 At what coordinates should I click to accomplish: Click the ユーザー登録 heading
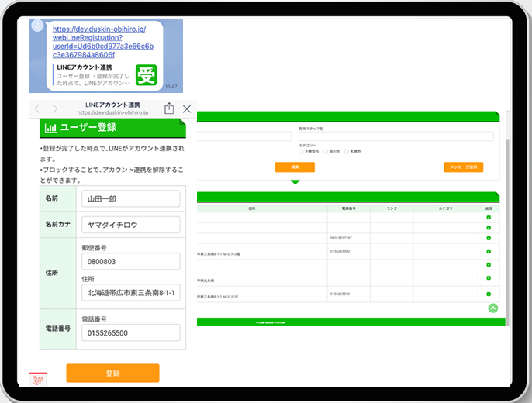click(88, 127)
